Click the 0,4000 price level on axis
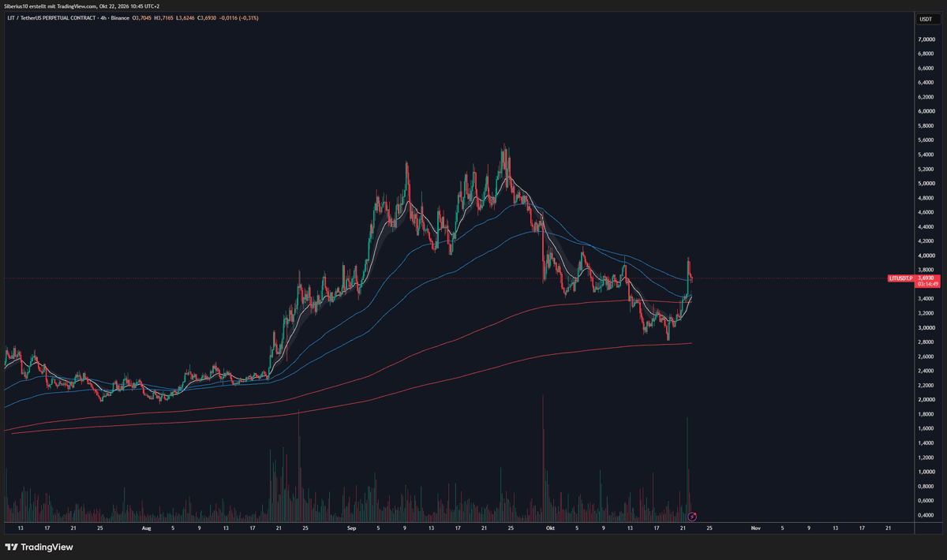 [926, 515]
